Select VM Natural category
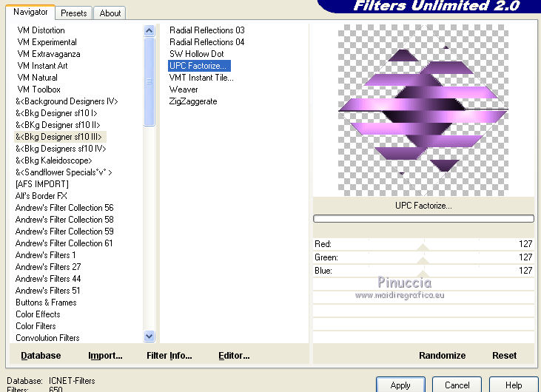Viewport: 541px width, 392px height. pos(37,78)
